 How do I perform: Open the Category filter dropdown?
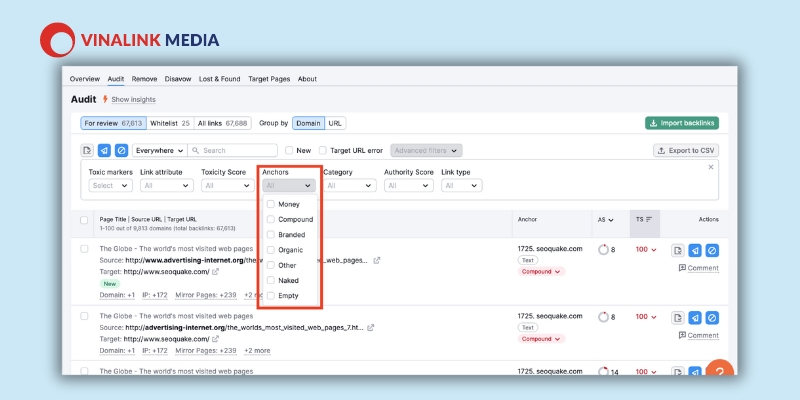coord(350,186)
